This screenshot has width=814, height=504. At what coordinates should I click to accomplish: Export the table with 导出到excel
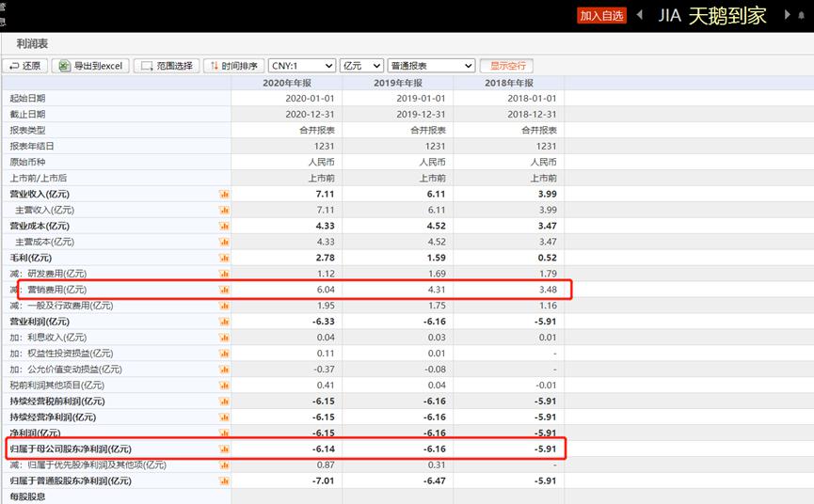[x=90, y=66]
